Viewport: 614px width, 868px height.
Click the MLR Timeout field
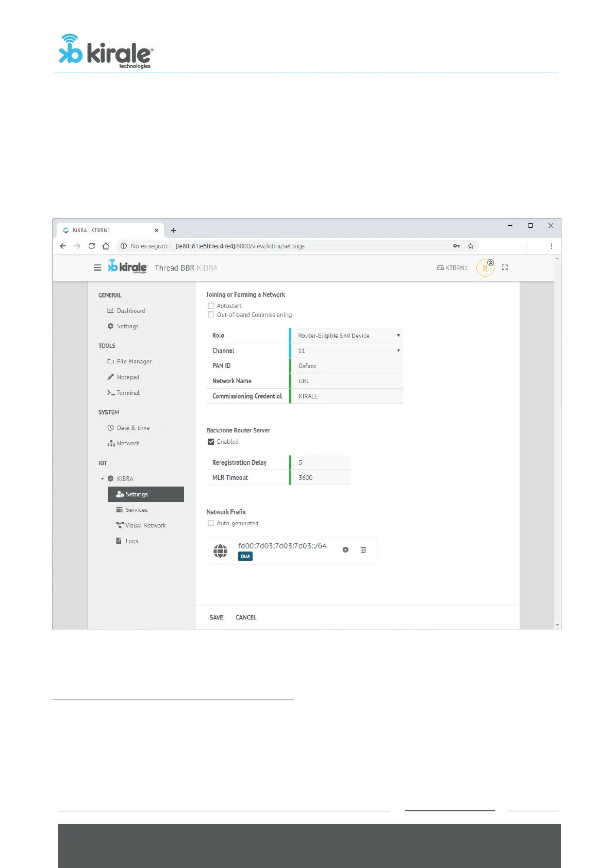(x=320, y=478)
